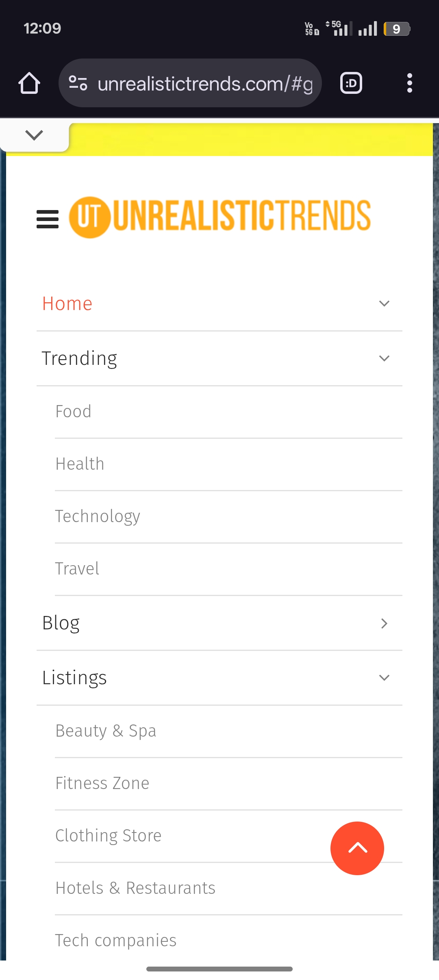Screen dimensions: 439x980
Task: Open the tab switcher button
Action: coord(351,83)
